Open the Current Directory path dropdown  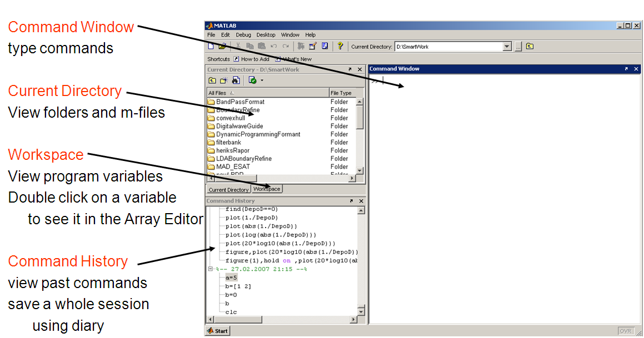507,47
